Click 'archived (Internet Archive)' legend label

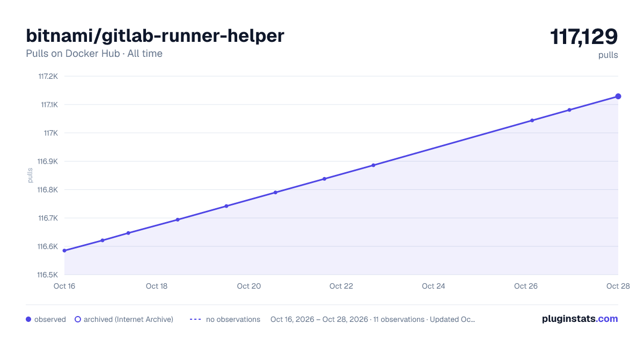click(x=128, y=319)
